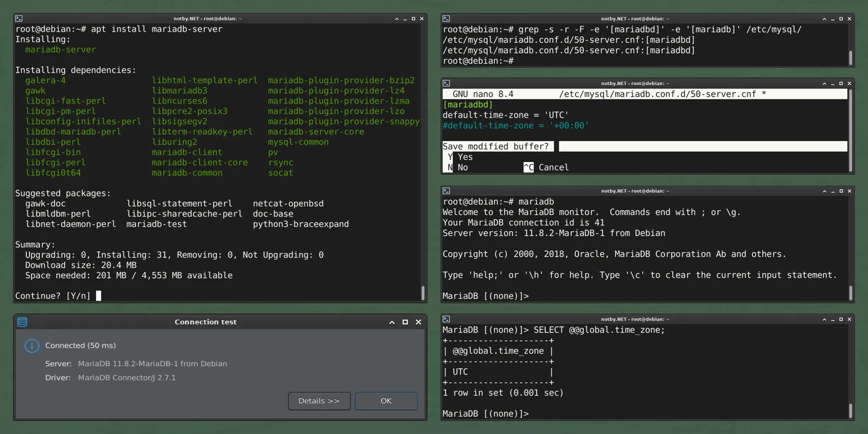This screenshot has width=868, height=434.
Task: Close the Connection test dialog
Action: pyautogui.click(x=418, y=322)
